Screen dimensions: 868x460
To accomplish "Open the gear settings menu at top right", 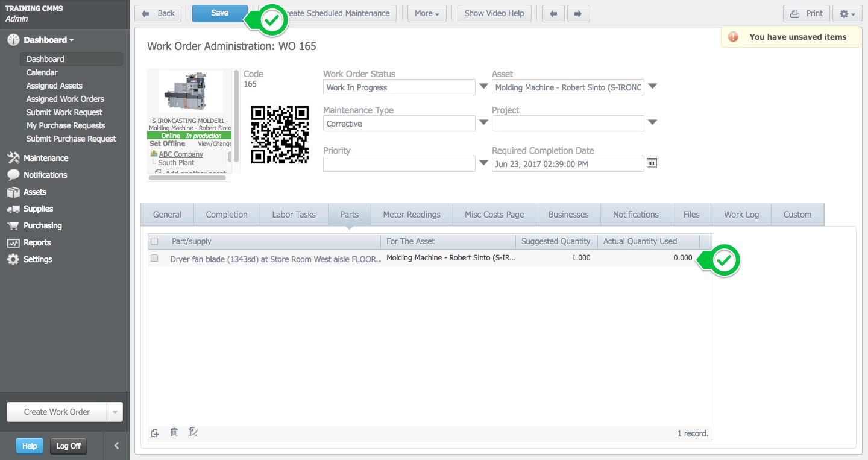I will (x=848, y=13).
